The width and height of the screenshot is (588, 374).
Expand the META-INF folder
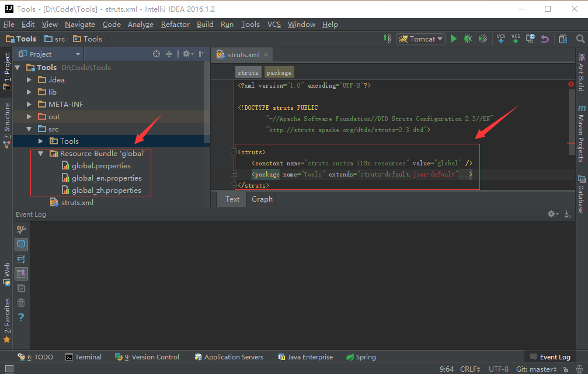pos(29,104)
